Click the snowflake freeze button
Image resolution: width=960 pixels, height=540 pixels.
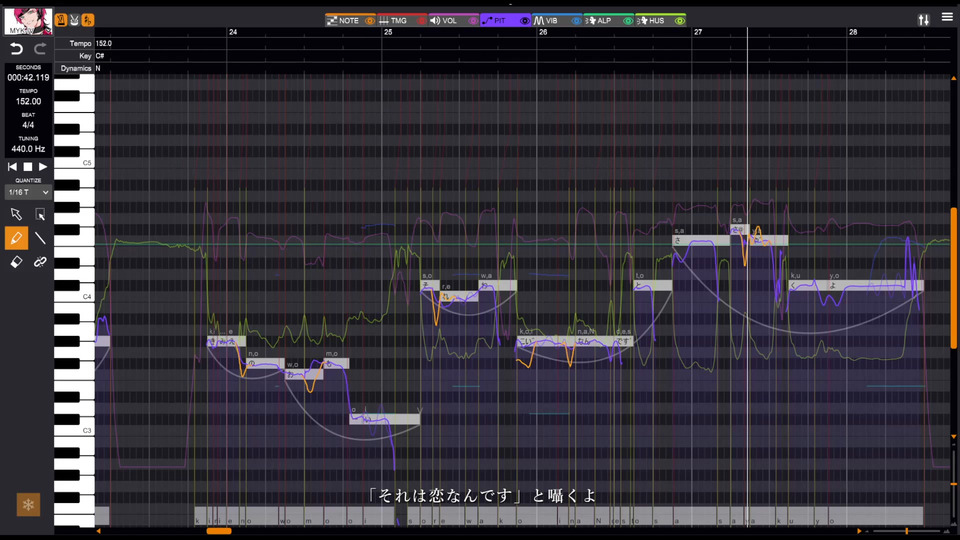point(28,505)
